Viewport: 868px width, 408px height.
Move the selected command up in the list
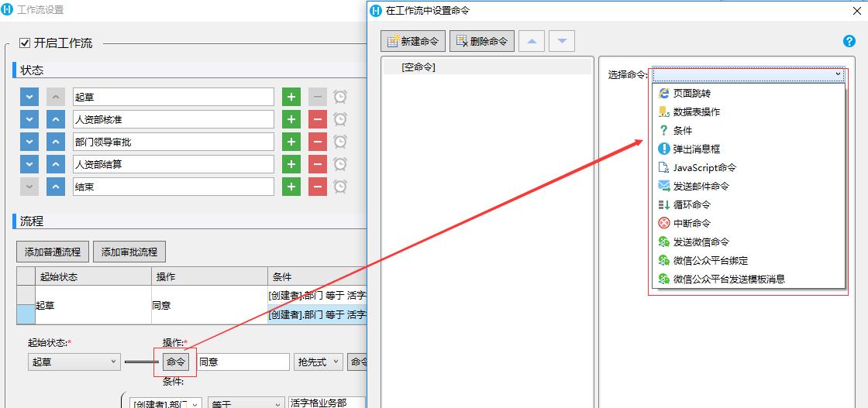(x=532, y=41)
